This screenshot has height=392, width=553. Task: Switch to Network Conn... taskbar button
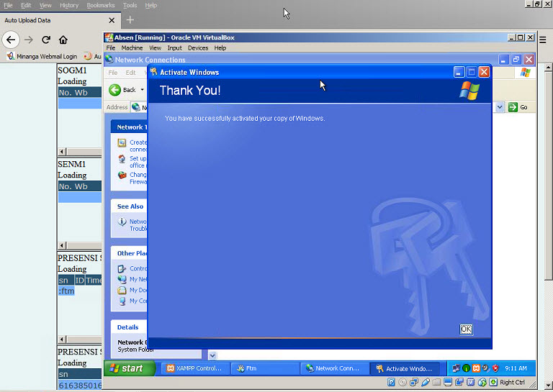click(x=334, y=368)
